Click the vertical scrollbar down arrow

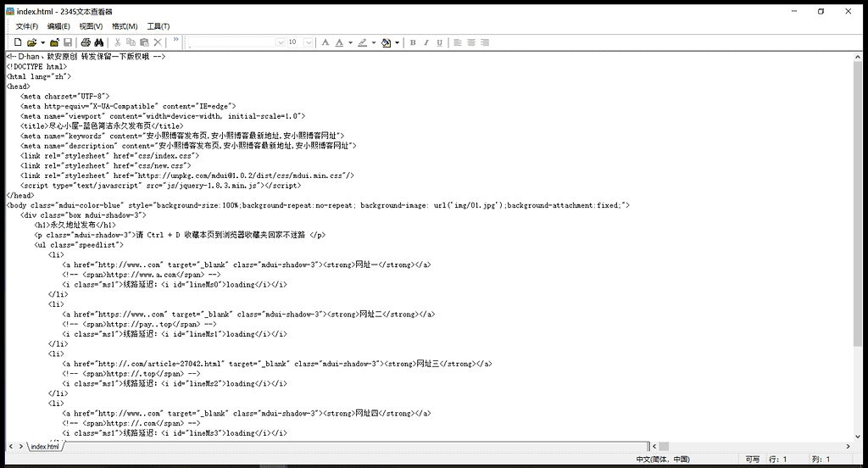858,437
